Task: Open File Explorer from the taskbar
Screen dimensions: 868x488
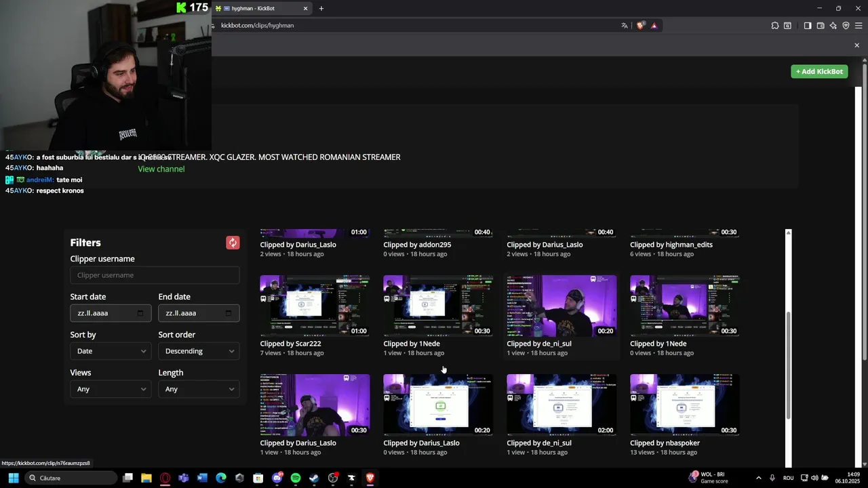Action: 146,478
